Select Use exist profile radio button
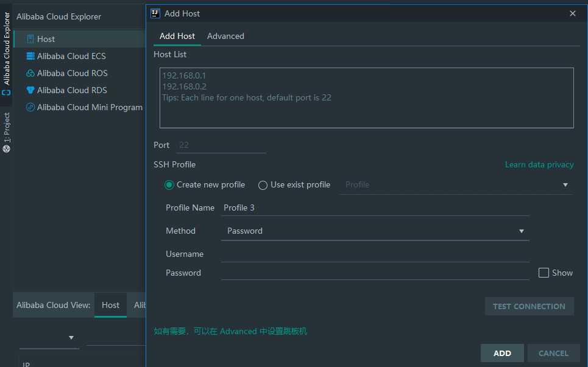This screenshot has height=367, width=588. coord(263,185)
